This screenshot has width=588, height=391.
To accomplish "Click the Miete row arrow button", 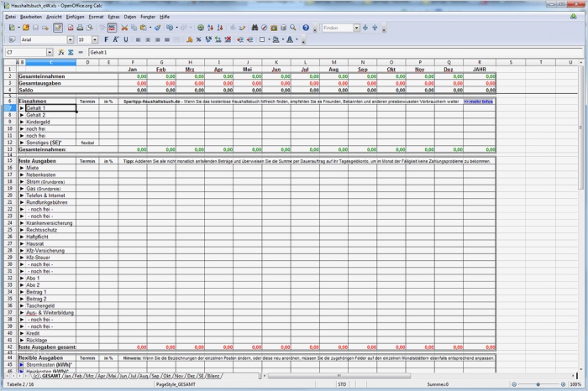I will (22, 168).
